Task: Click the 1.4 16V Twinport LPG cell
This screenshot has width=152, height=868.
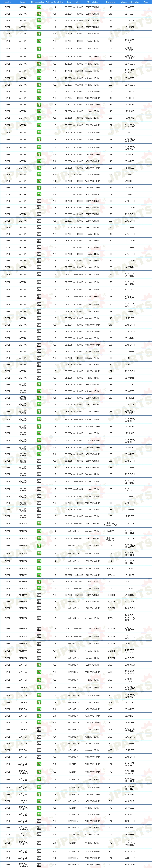Action: pyautogui.click(x=110, y=524)
